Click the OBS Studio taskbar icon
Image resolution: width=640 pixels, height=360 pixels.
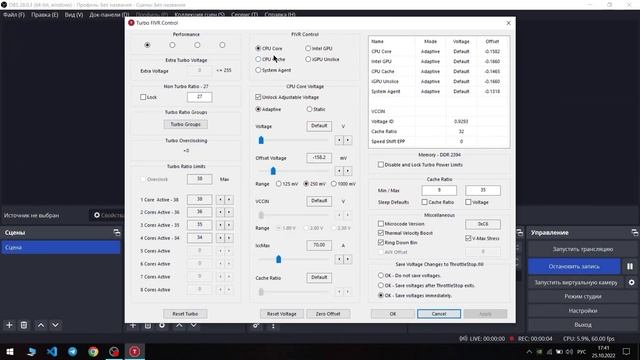114,351
